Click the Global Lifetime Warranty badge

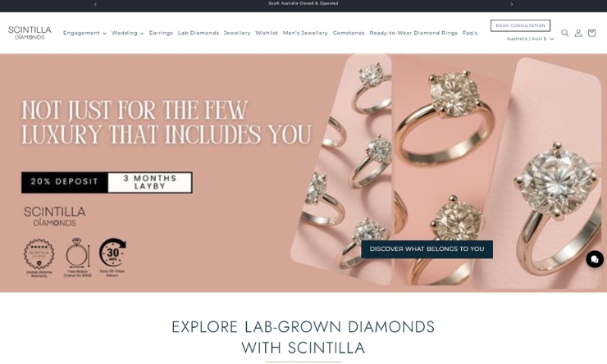39,258
